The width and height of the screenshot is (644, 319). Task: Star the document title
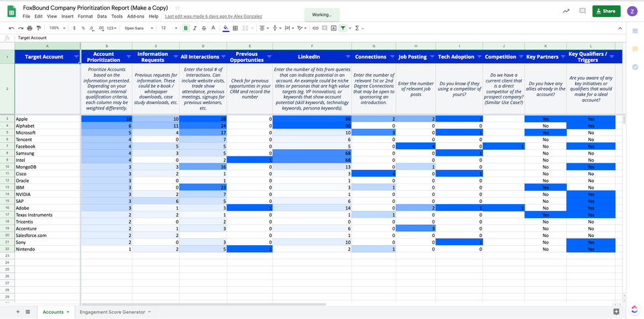[177, 8]
